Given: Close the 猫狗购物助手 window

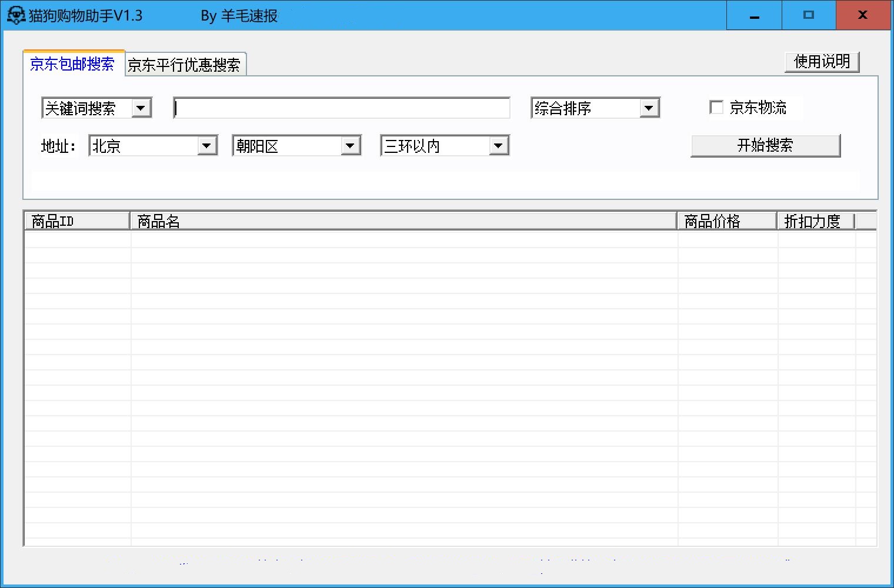Looking at the screenshot, I should [x=863, y=15].
